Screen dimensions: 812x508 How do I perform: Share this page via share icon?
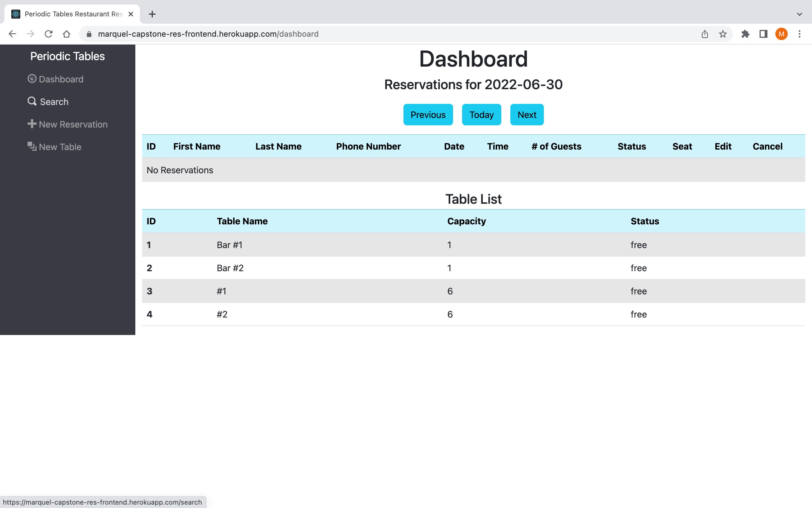[x=705, y=34]
